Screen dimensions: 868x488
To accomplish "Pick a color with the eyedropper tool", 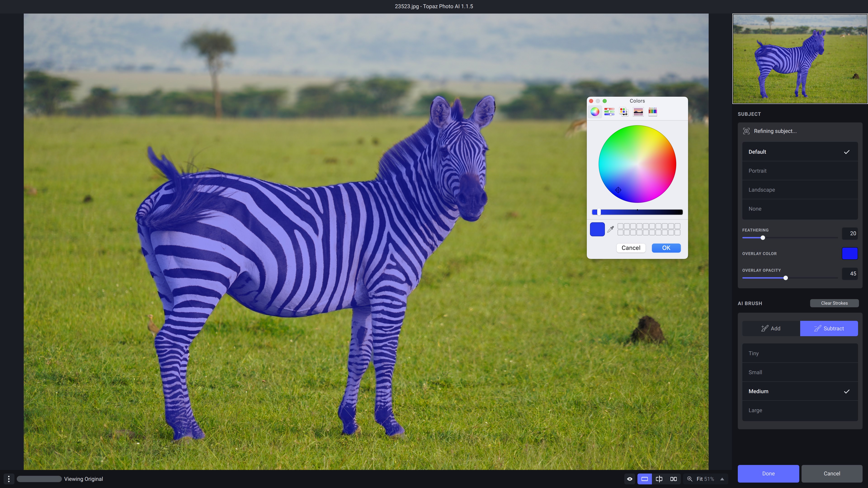I will click(610, 229).
